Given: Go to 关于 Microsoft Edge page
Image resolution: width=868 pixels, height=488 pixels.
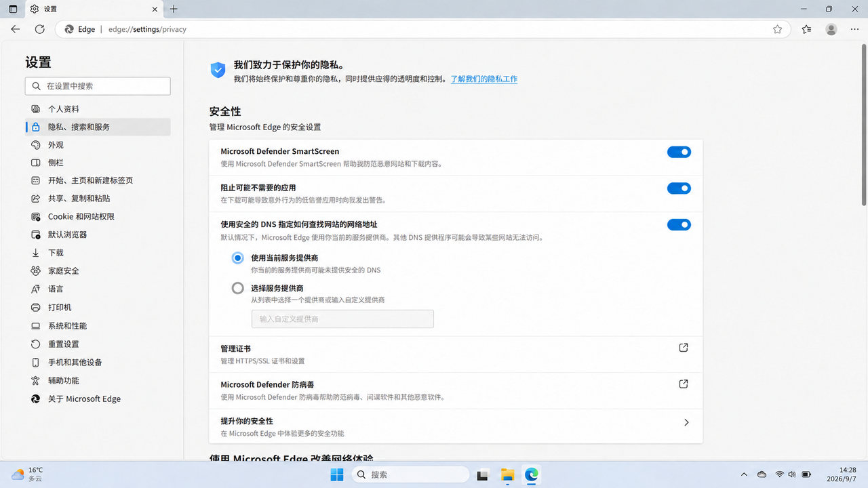Looking at the screenshot, I should pos(98,399).
